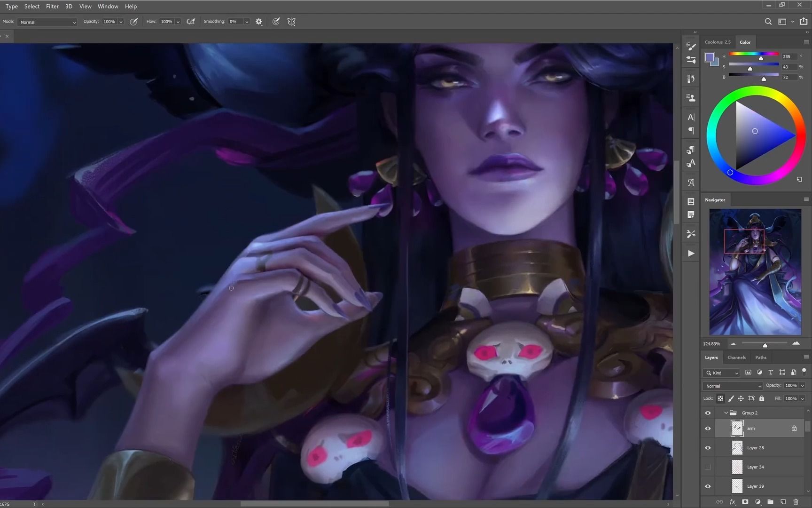
Task: Open the layer filter Kind dropdown
Action: tap(722, 373)
